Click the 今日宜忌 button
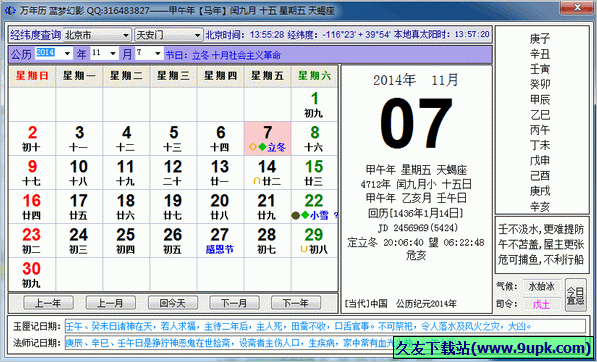Viewport: 597px width, 362px height. [x=576, y=295]
